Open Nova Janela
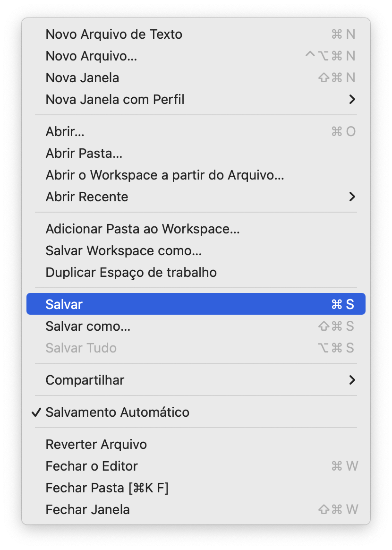Viewport: 392px width, 550px height. 82,77
